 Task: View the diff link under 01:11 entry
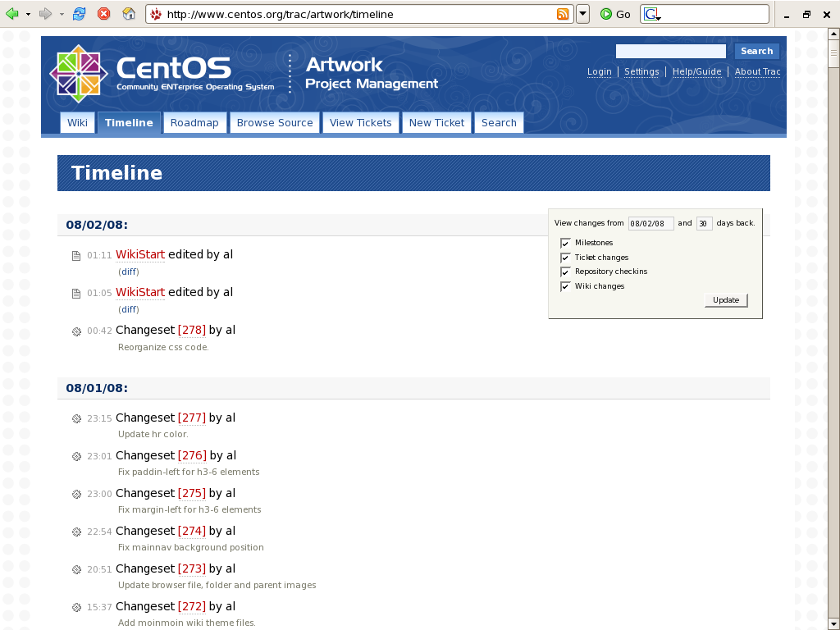click(x=129, y=272)
